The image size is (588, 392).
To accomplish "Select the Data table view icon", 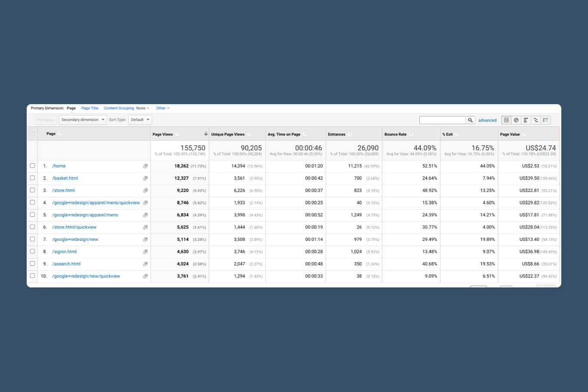I will (x=506, y=120).
